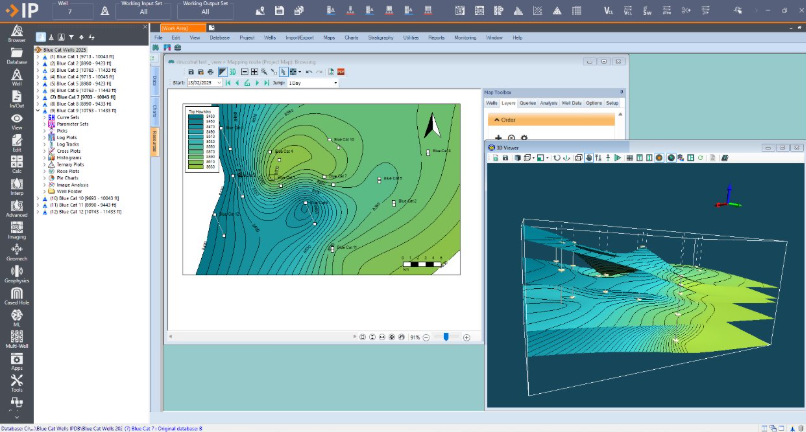Switch to the Well Data tab
Image resolution: width=806 pixels, height=432 pixels.
573,103
